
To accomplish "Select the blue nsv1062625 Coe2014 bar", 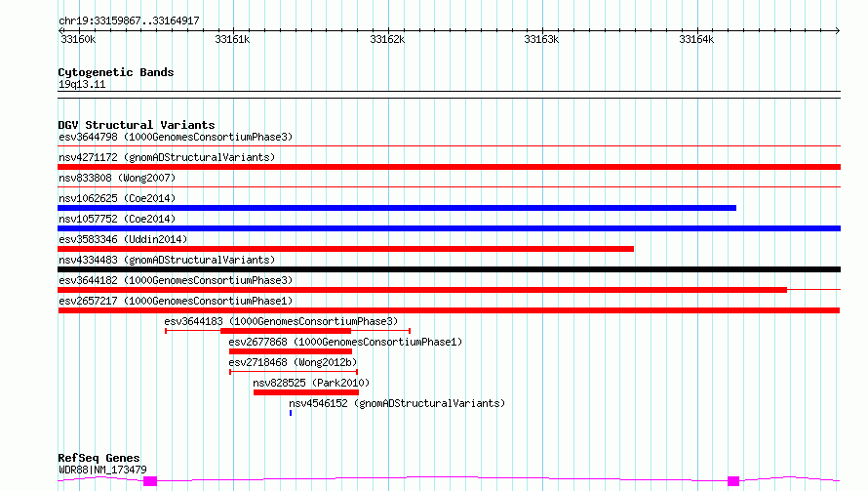I will coord(397,208).
